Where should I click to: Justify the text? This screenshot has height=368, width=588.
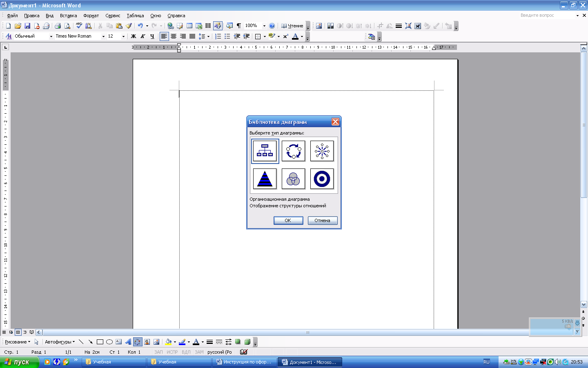coord(192,36)
